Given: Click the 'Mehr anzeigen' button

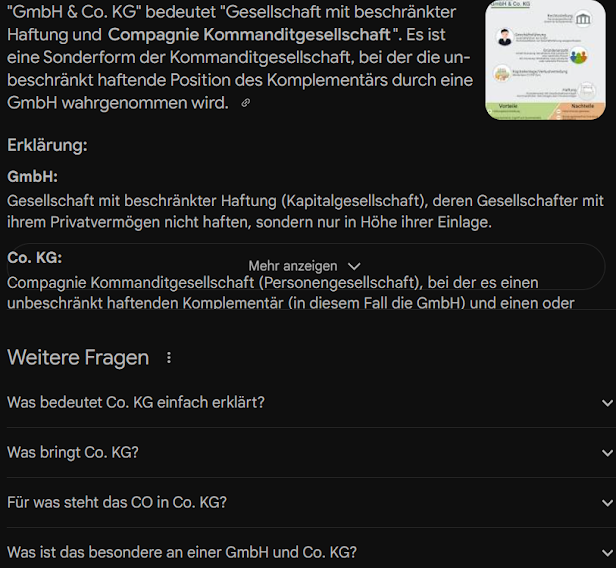Looking at the screenshot, I should click(306, 266).
